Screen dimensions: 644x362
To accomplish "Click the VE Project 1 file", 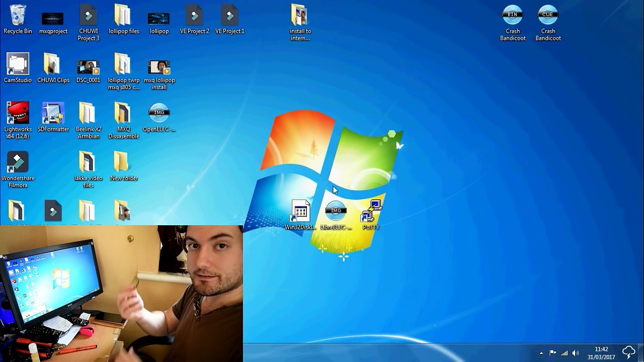I will coord(229,20).
